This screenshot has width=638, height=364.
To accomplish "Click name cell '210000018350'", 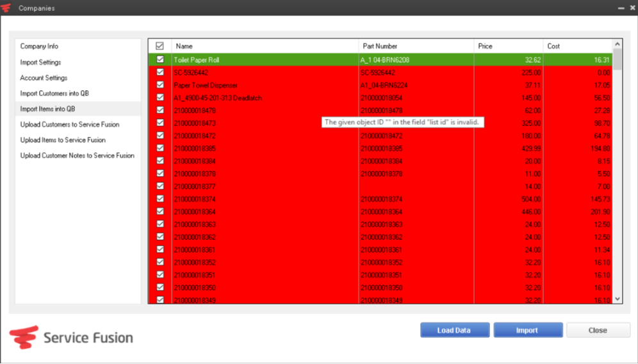I will [265, 288].
